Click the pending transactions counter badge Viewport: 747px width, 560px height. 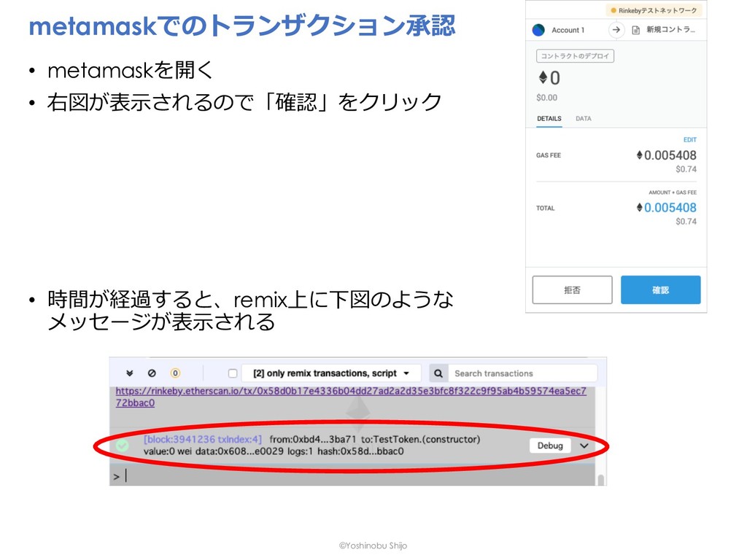pyautogui.click(x=175, y=373)
